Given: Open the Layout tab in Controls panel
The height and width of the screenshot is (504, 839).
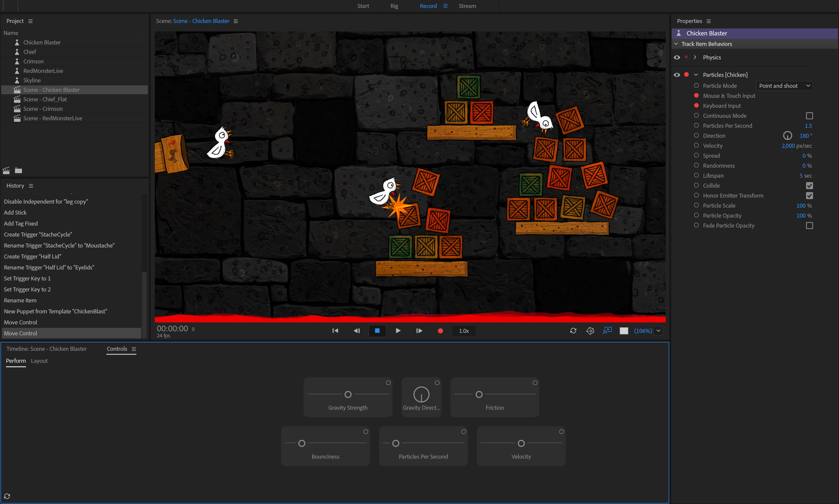Looking at the screenshot, I should 39,361.
